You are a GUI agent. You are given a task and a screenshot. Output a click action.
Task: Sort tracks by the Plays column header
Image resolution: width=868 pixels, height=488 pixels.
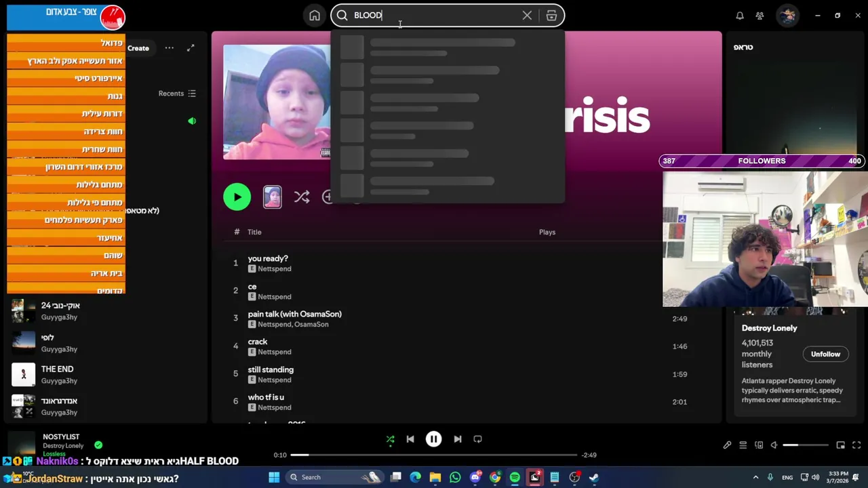[x=547, y=232]
